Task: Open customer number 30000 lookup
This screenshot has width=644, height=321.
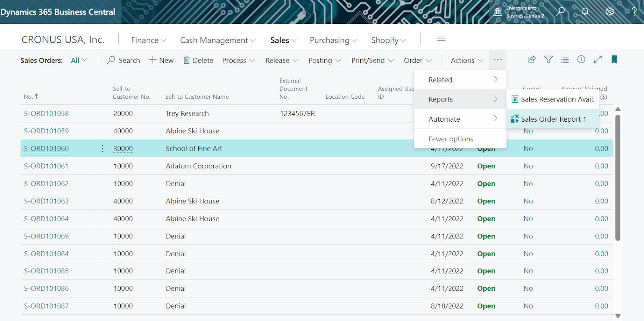Action: [123, 149]
